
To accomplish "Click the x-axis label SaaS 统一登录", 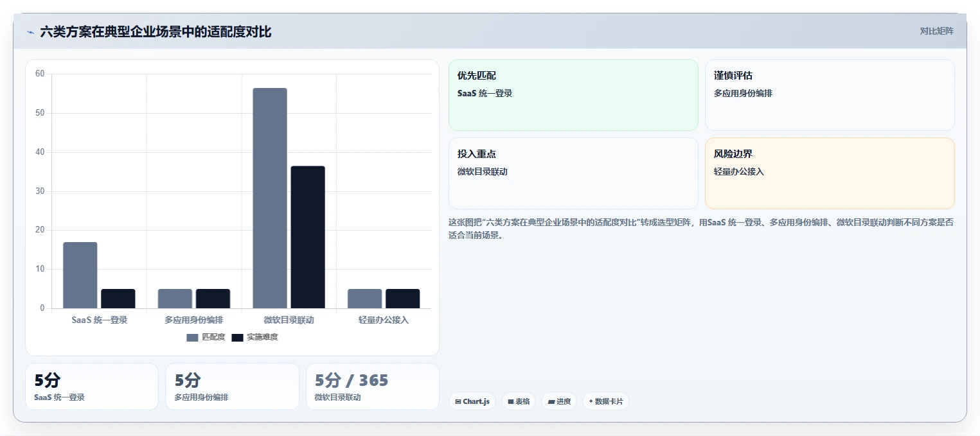I will [x=100, y=320].
